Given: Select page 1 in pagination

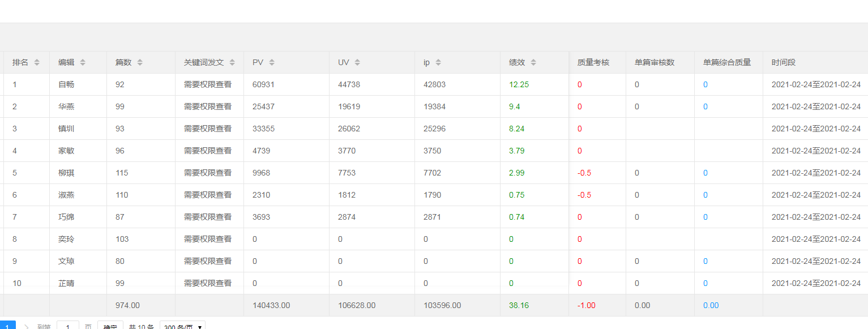Looking at the screenshot, I should pyautogui.click(x=7, y=326).
